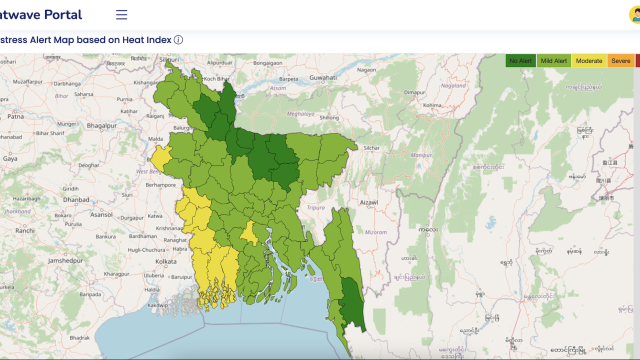This screenshot has height=360, width=640.
Task: Click the Bhadrak city label
Action: click(80, 338)
